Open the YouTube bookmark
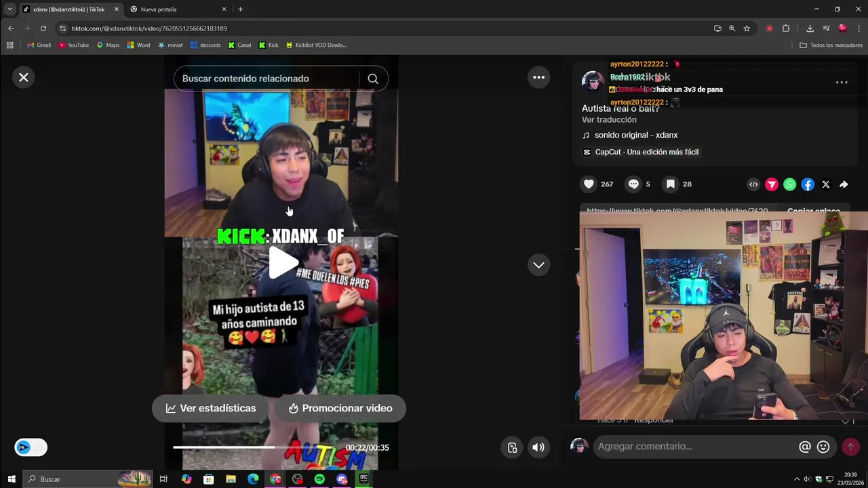The image size is (868, 488). (x=73, y=45)
